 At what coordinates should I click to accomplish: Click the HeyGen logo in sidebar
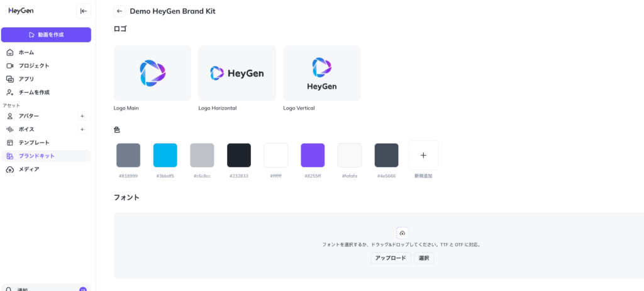coord(21,11)
